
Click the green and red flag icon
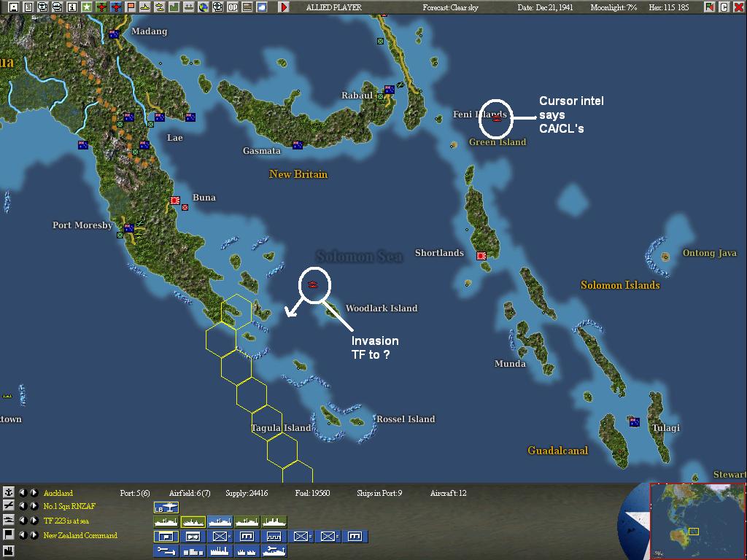pyautogui.click(x=710, y=7)
